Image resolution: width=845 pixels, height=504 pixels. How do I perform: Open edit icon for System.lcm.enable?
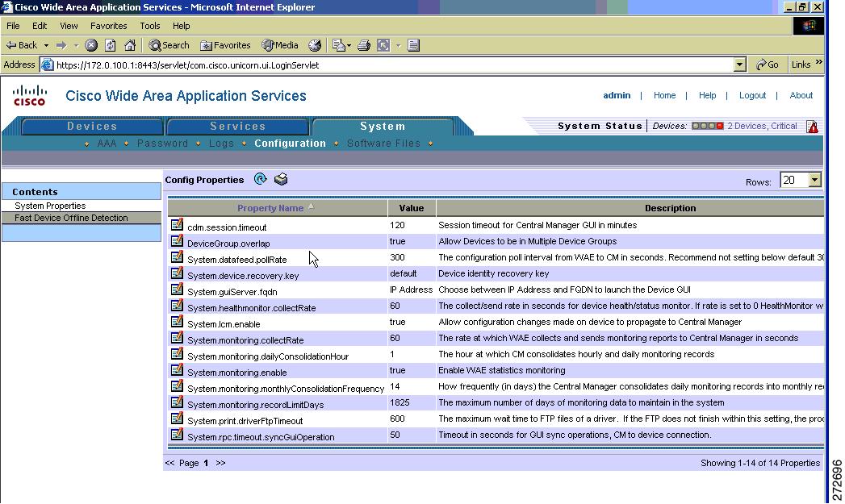177,322
